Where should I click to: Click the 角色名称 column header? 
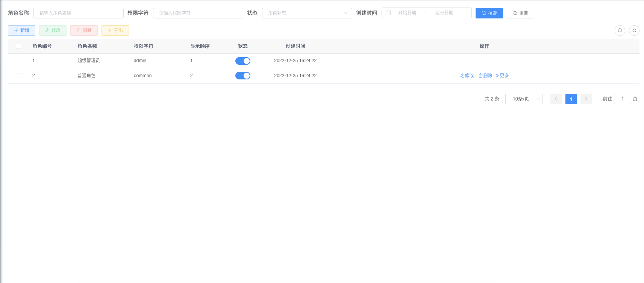(87, 46)
